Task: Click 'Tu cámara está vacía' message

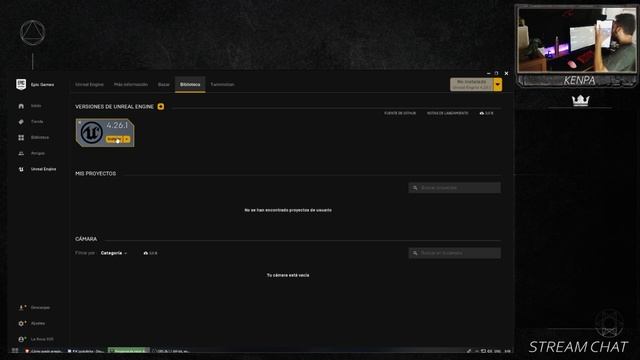Action: coord(288,275)
